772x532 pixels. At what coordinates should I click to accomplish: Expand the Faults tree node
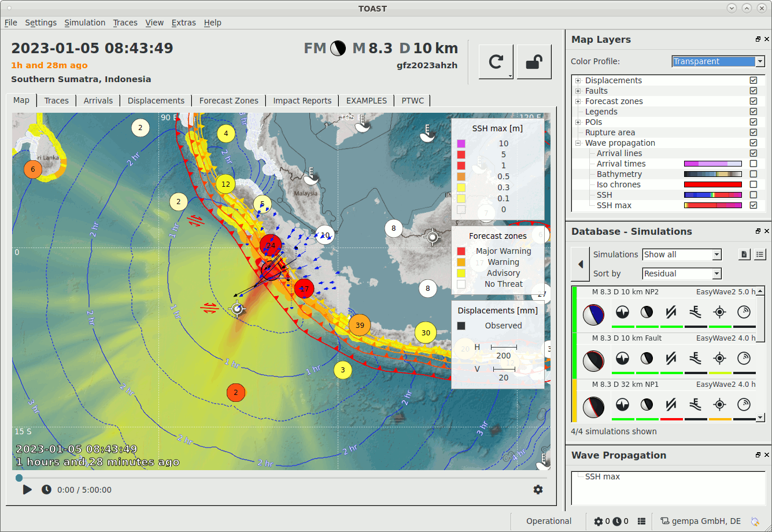[x=578, y=91]
